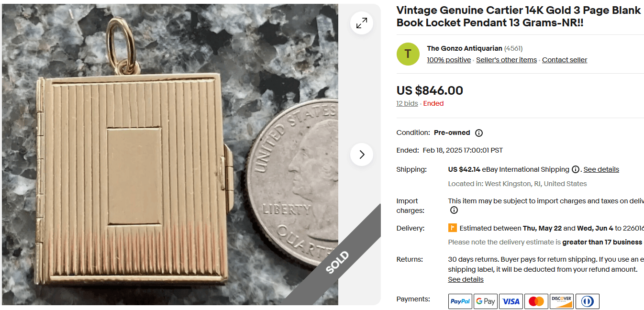Select the PayPal payment icon

(x=460, y=301)
